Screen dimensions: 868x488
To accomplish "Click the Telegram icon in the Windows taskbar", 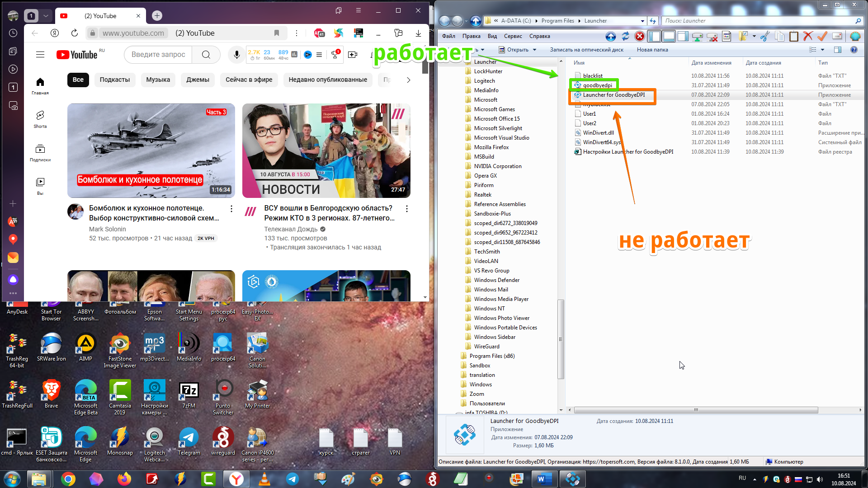I will pyautogui.click(x=292, y=479).
